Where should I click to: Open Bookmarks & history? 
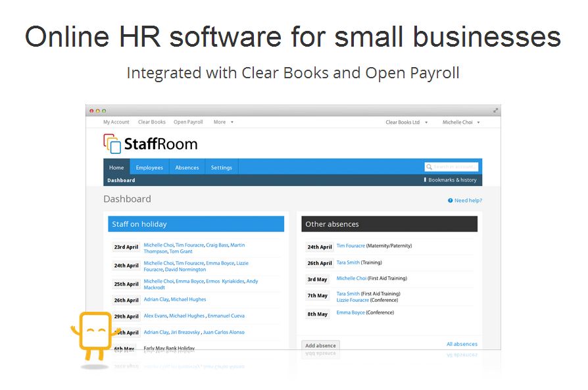[x=450, y=180]
